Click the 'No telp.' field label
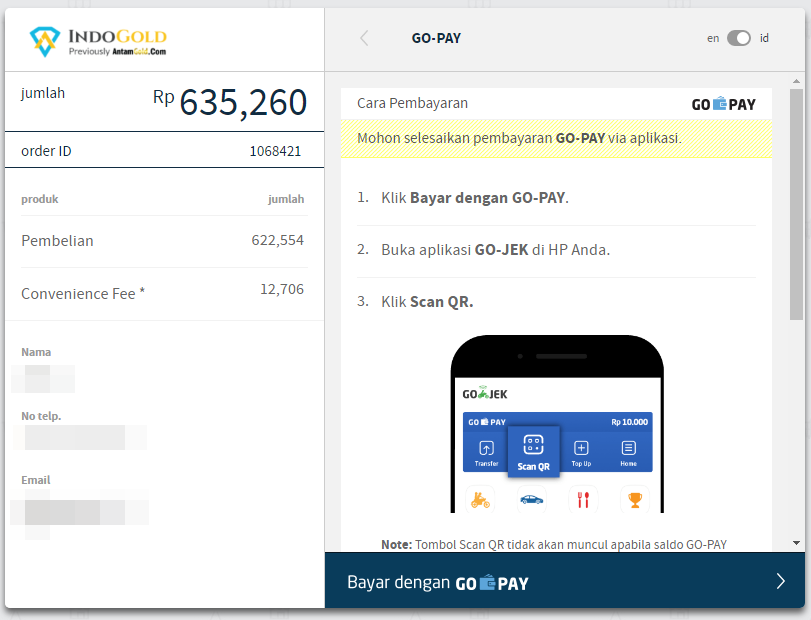 [41, 416]
